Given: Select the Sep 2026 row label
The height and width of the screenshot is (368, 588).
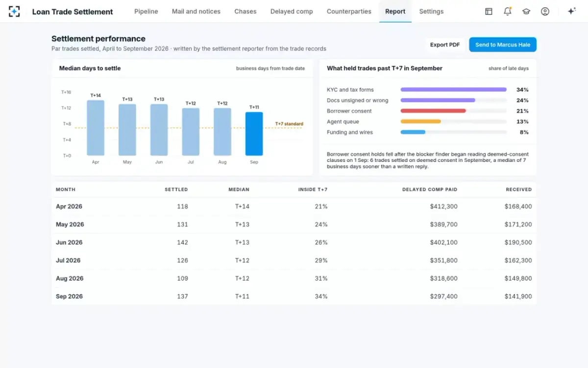Looking at the screenshot, I should click(x=69, y=296).
